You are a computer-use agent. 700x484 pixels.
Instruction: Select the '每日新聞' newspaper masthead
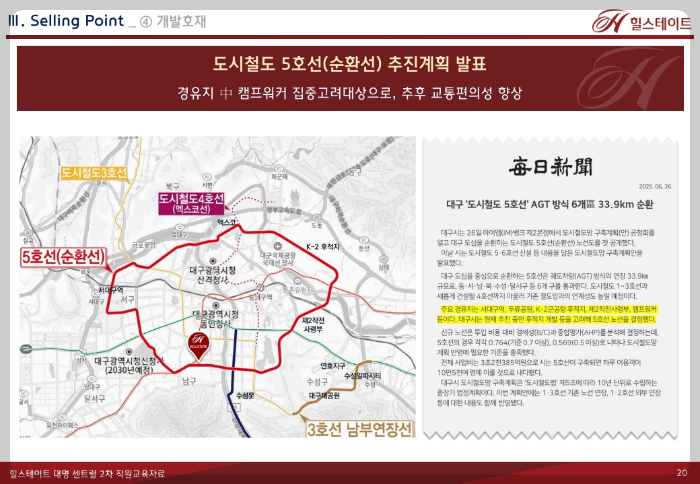550,167
